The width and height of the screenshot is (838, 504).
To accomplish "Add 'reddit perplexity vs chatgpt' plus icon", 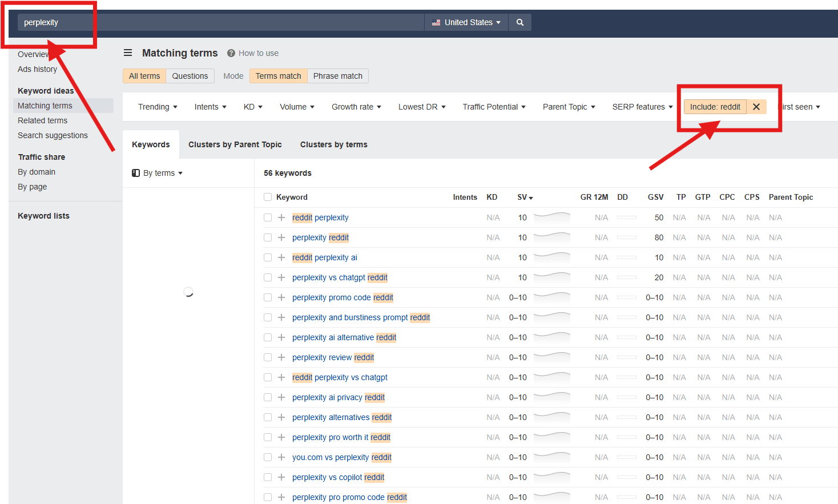I will point(281,377).
